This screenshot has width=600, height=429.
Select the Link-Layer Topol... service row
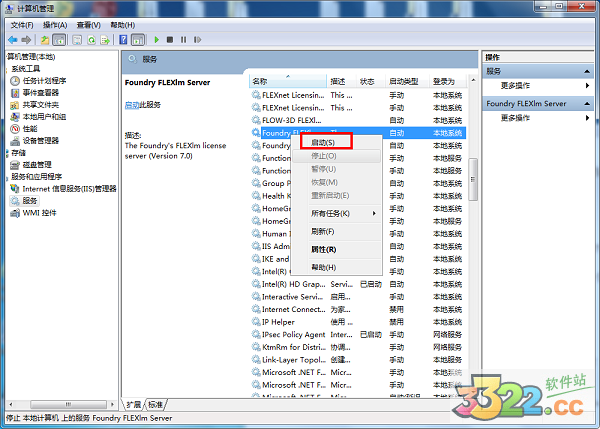[357, 360]
